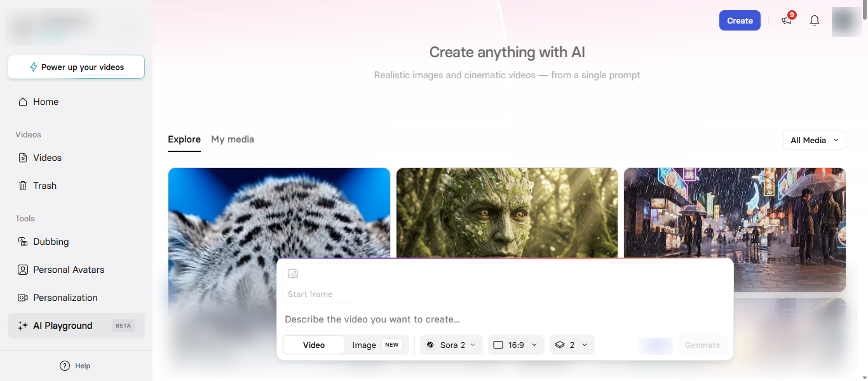
Task: Switch to the My media tab
Action: (x=233, y=139)
